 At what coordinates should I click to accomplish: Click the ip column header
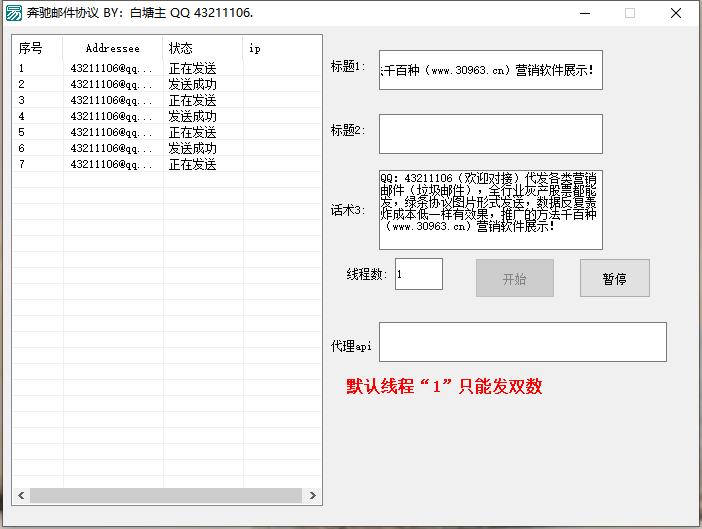(x=282, y=48)
